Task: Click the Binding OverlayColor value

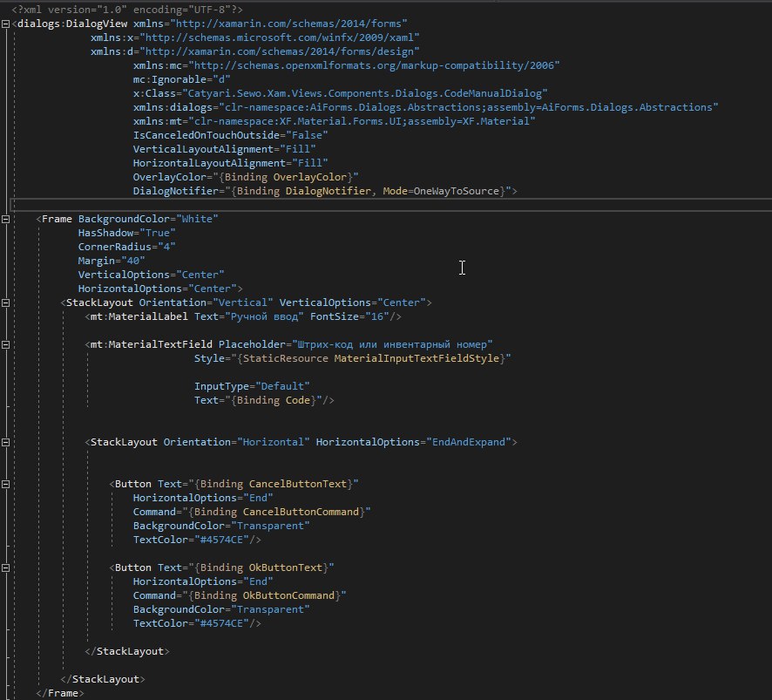Action: 286,177
